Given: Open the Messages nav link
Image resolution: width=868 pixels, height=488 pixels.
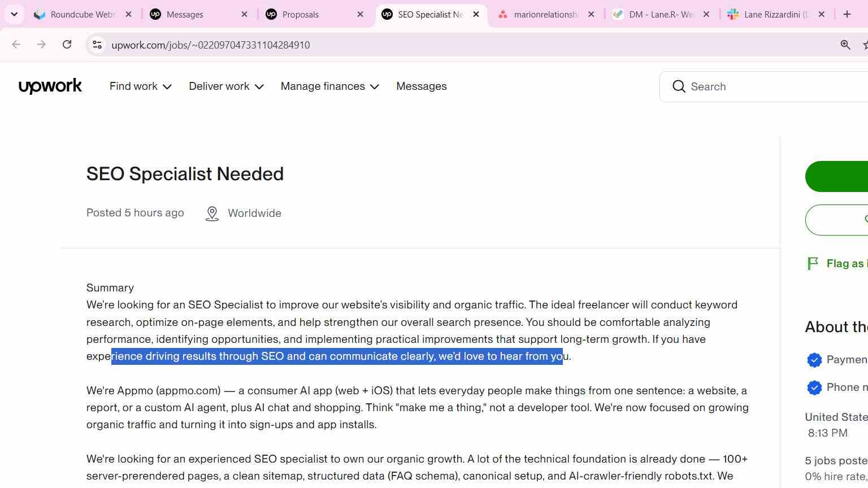Looking at the screenshot, I should click(422, 86).
